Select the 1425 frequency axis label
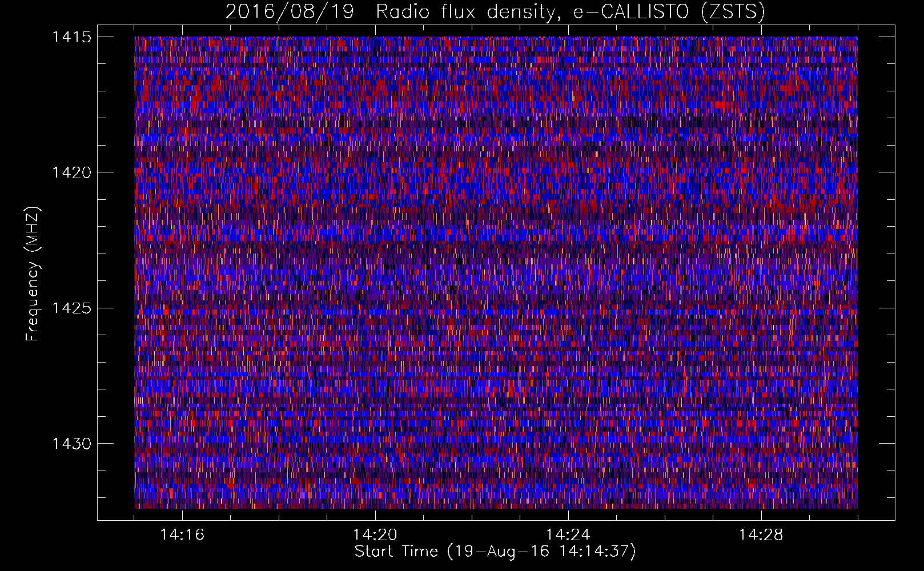This screenshot has height=571, width=924. coord(71,308)
